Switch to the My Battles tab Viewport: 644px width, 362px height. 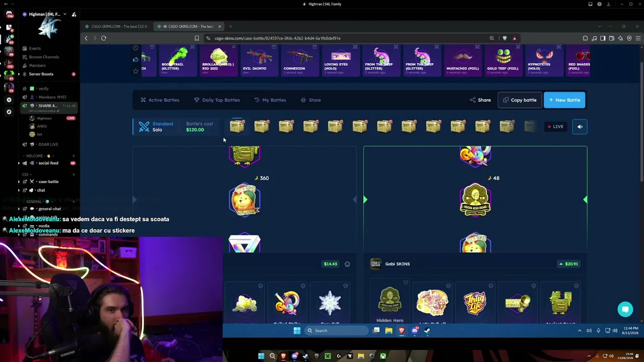pos(270,100)
